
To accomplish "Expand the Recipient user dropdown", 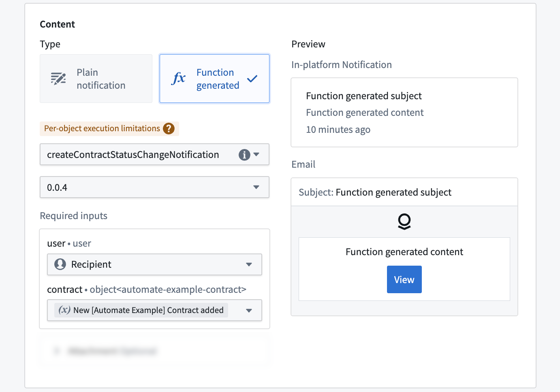I will tap(154, 264).
